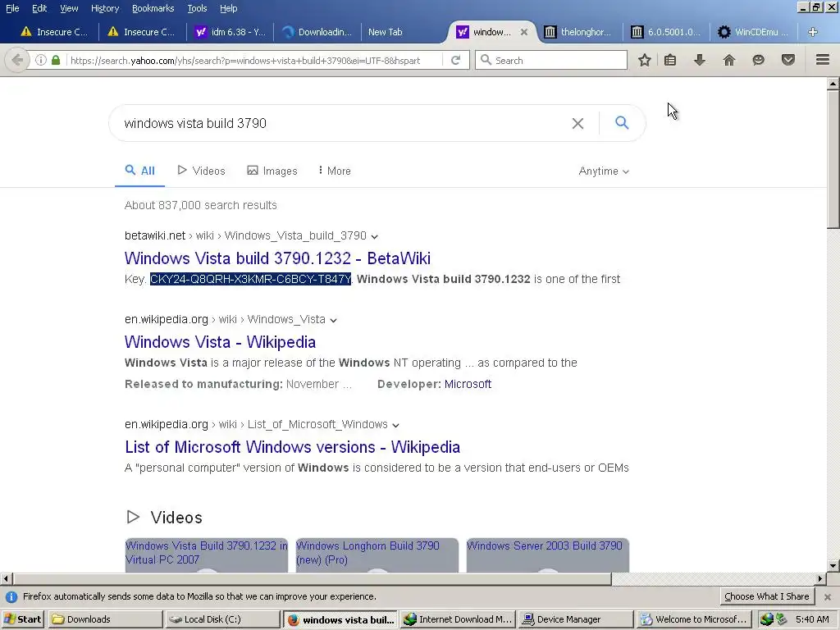Go to the Firefox Home icon
The height and width of the screenshot is (630, 840).
tap(729, 60)
